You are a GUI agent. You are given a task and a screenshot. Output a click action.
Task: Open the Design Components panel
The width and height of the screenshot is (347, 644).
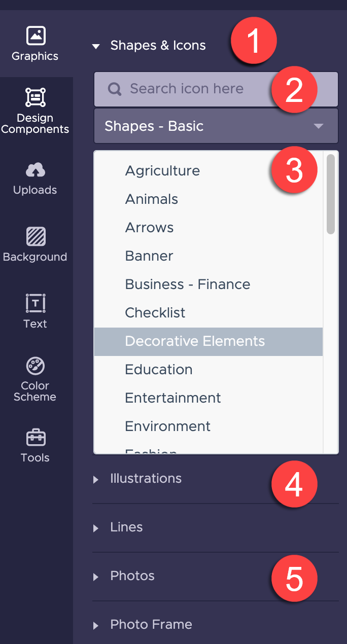35,97
